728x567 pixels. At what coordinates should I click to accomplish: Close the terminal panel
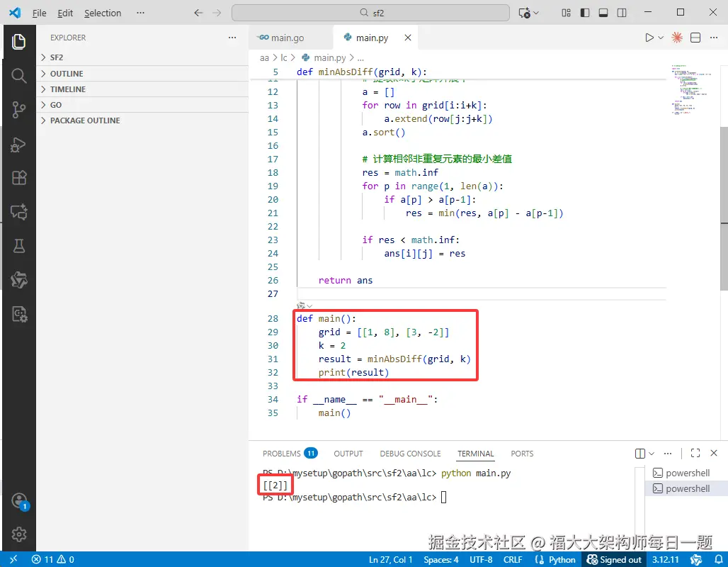coord(714,453)
